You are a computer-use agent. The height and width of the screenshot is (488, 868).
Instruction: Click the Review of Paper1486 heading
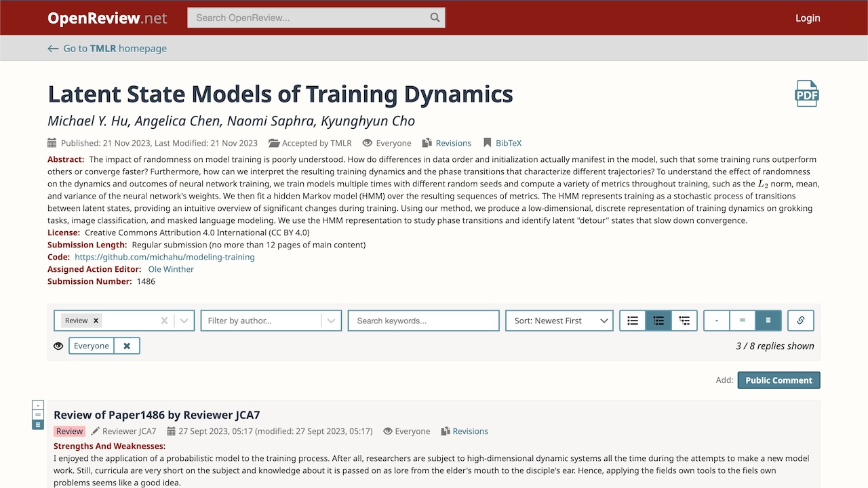coord(157,415)
